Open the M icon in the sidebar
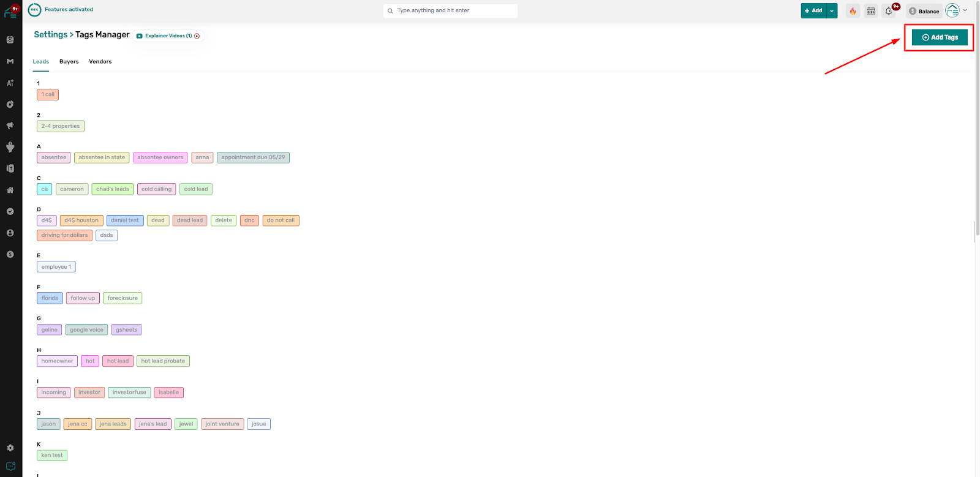 pos(10,61)
